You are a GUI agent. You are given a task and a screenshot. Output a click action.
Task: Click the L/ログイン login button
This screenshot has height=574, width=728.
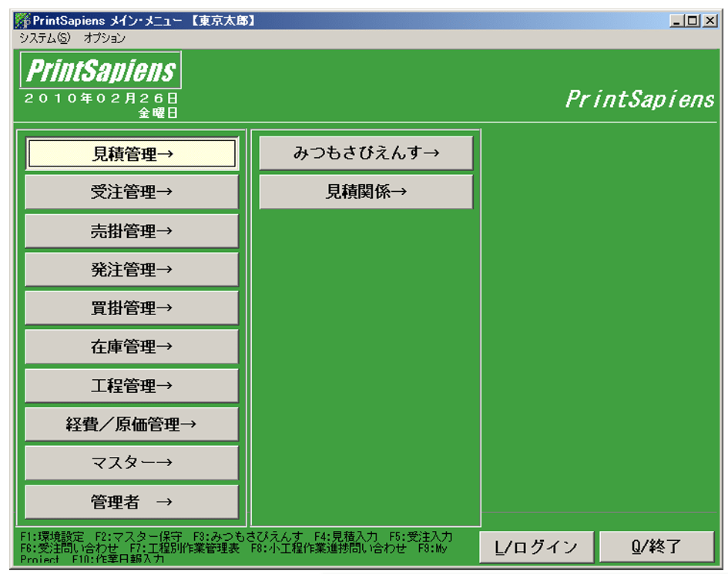click(537, 547)
